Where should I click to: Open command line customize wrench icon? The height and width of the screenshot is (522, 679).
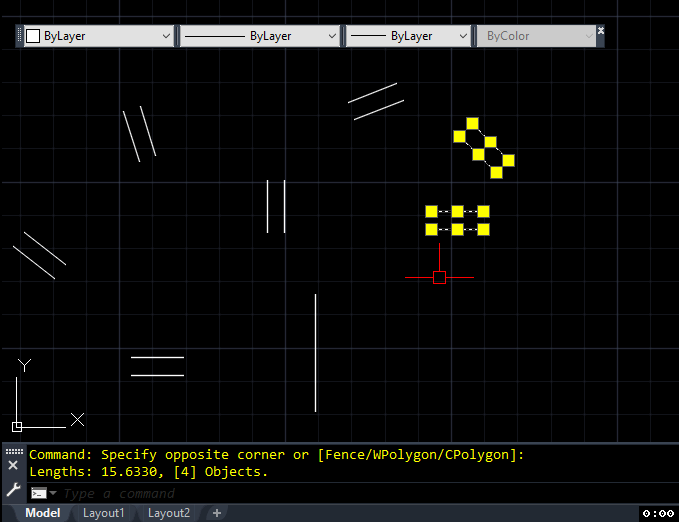point(13,490)
